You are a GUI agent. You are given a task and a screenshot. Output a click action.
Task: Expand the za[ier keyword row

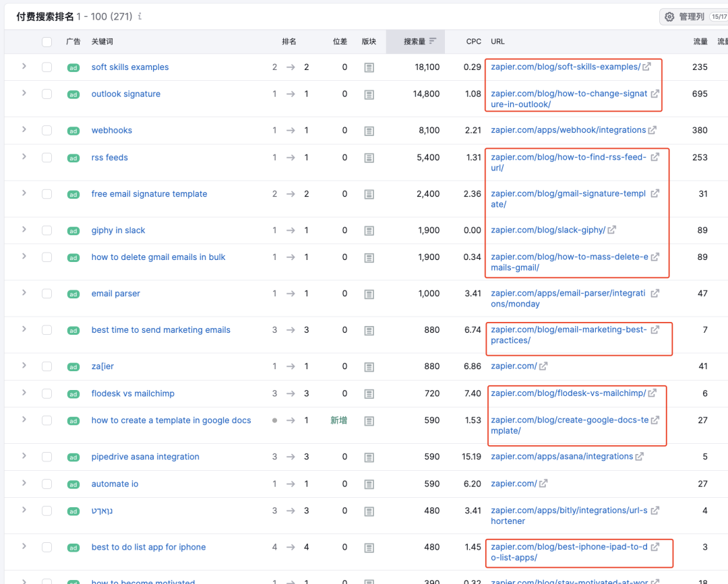tap(24, 366)
